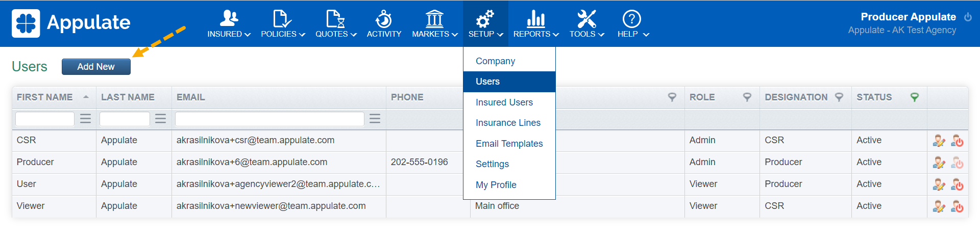Click the Email filter input field

pos(269,119)
